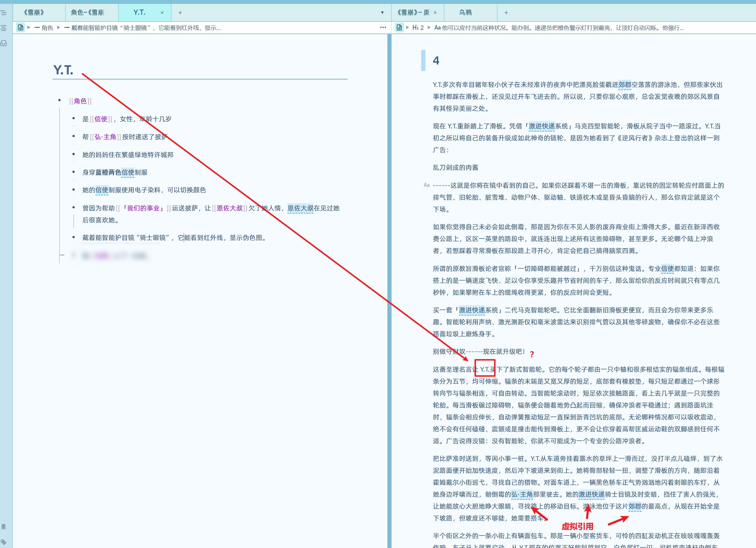Switch to the 角色-《雪崩》 tab
This screenshot has height=548, width=756.
[x=87, y=13]
